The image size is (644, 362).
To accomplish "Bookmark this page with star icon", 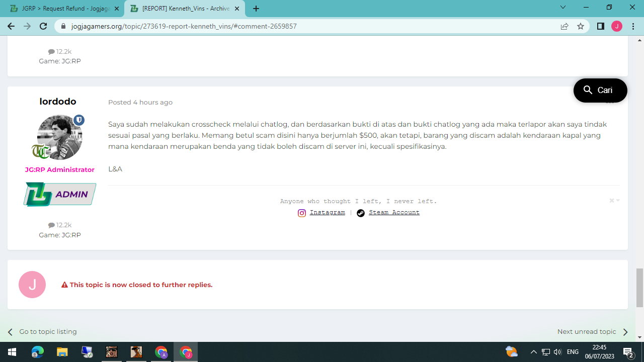I will click(581, 26).
